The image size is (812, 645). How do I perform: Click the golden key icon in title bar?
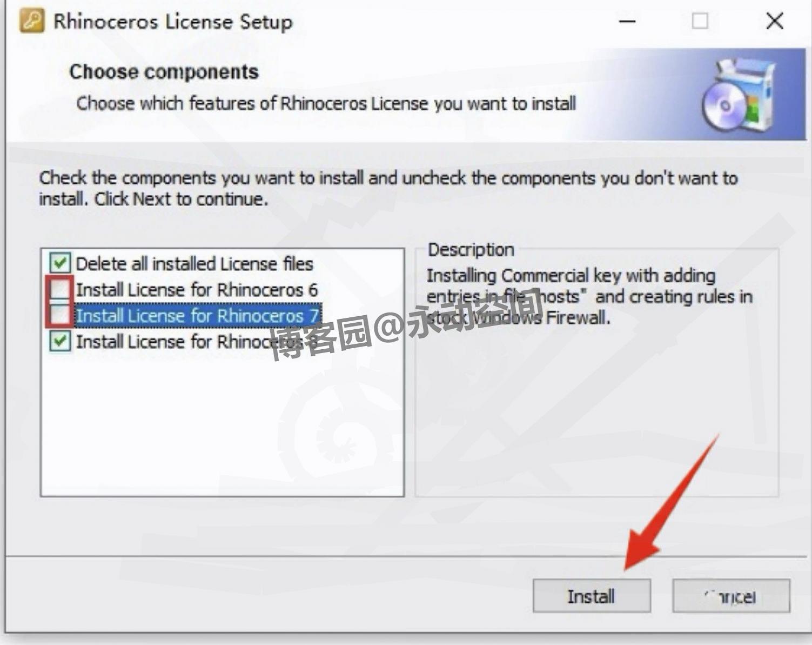(32, 22)
